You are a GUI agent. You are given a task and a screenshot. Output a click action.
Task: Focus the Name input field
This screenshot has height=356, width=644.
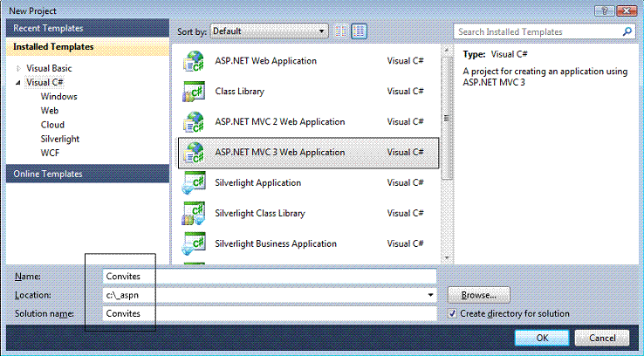point(270,277)
